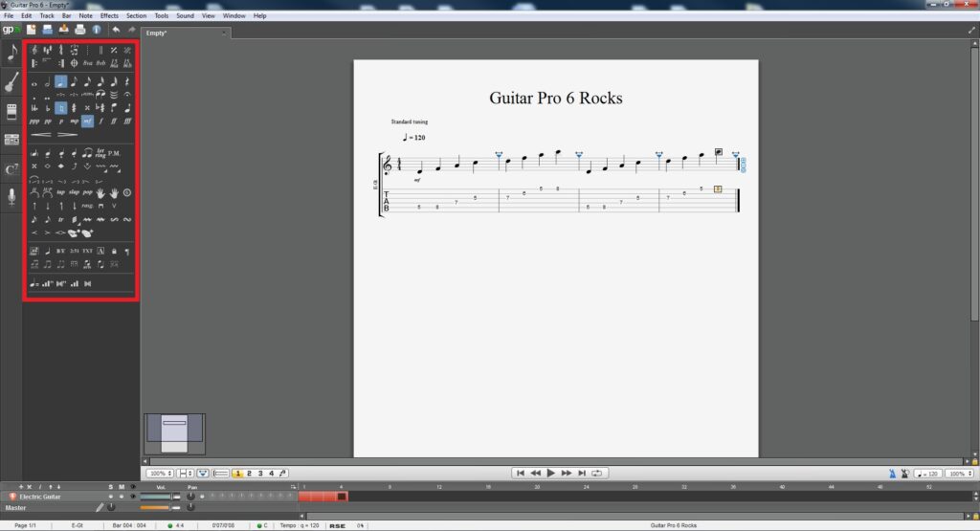
Task: Open the File menu
Action: click(9, 15)
